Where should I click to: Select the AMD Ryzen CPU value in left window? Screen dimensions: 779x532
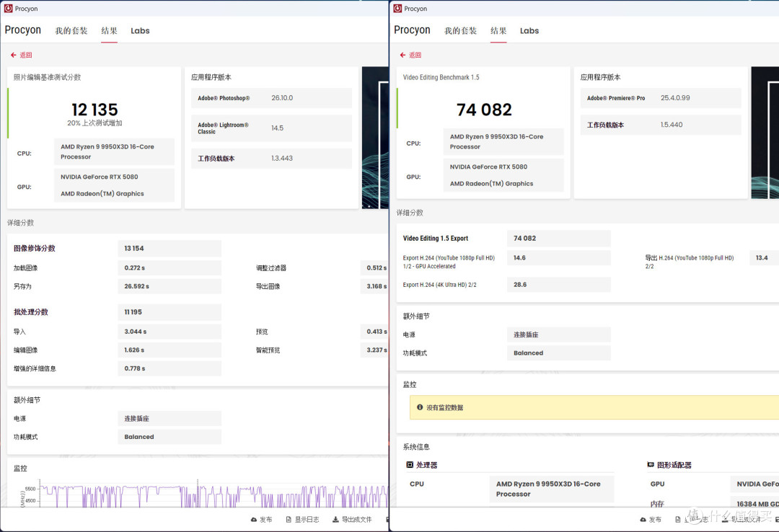coord(114,151)
